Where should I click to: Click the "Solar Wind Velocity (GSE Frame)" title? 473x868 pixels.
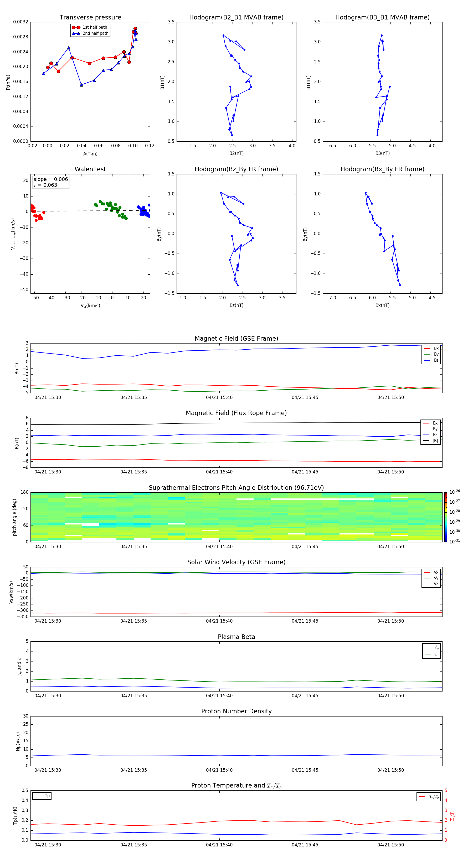236,562
